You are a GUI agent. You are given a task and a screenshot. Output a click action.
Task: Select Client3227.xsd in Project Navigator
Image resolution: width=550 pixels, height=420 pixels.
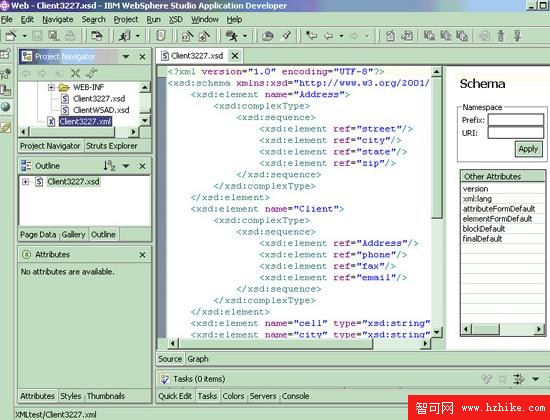point(99,99)
